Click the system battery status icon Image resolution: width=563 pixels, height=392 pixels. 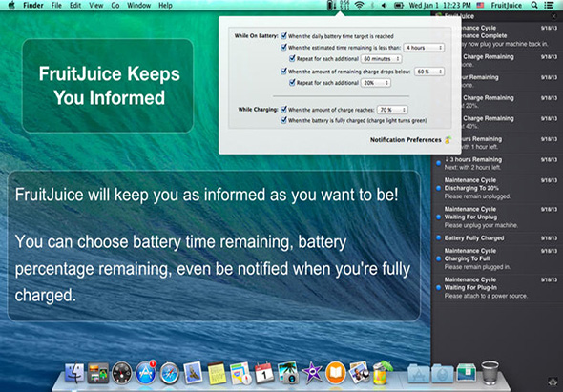coord(399,6)
